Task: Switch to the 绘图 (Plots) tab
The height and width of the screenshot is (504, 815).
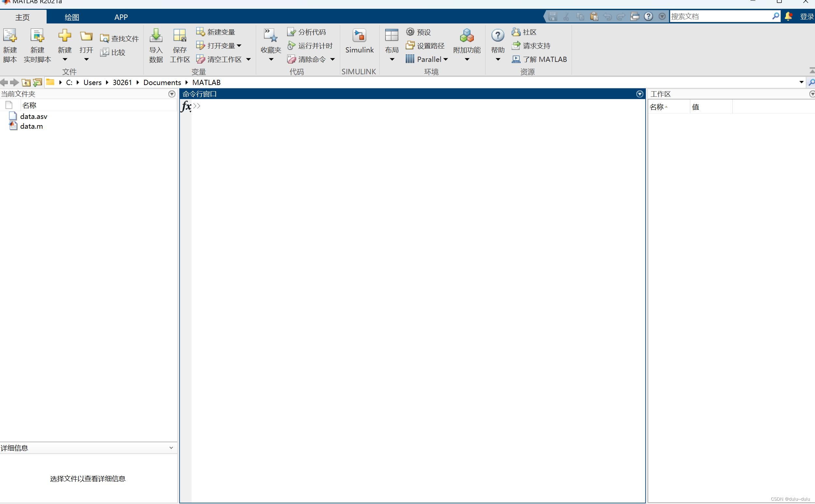Action: click(x=72, y=17)
